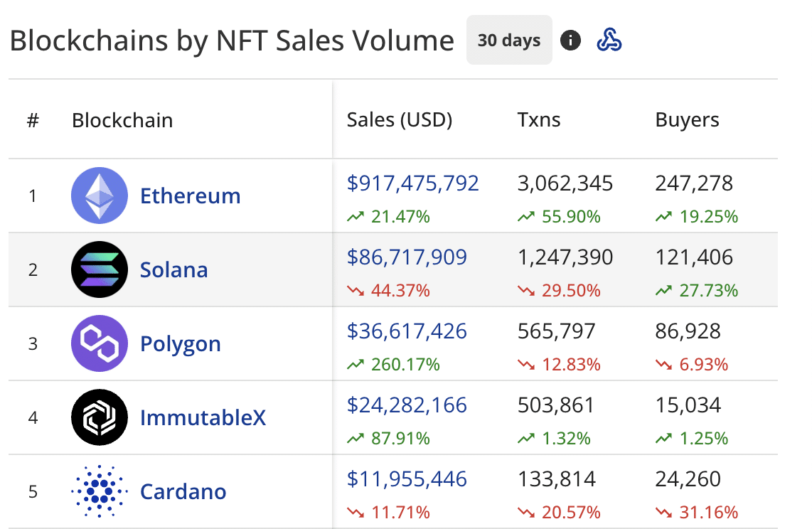
Task: Open Polygon's $36,617,426 sales link
Action: (407, 331)
